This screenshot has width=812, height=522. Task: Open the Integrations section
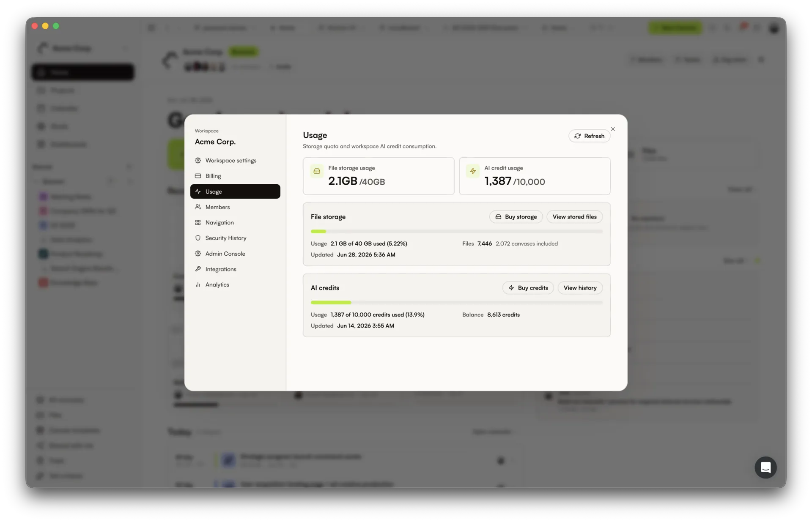coord(235,269)
